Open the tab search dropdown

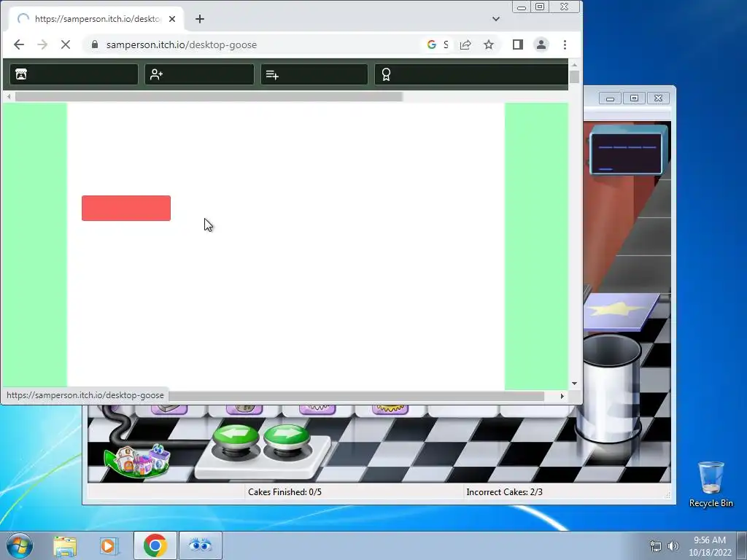[x=496, y=19]
